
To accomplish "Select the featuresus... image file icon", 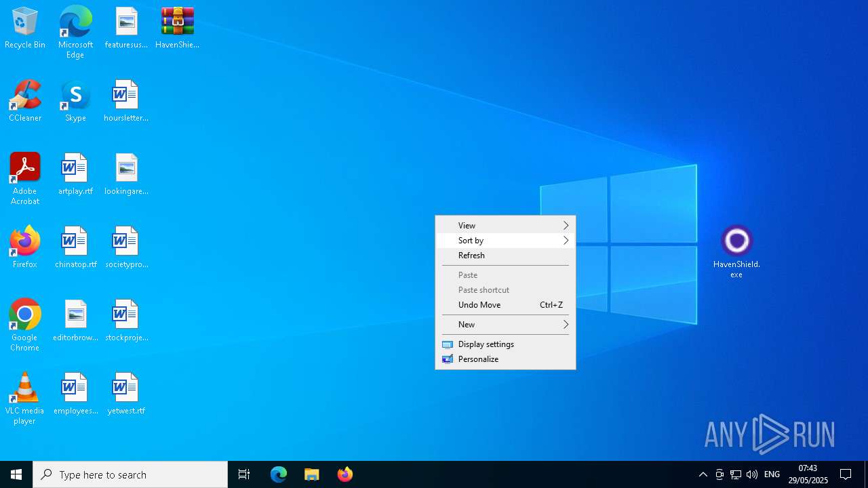I will [126, 28].
